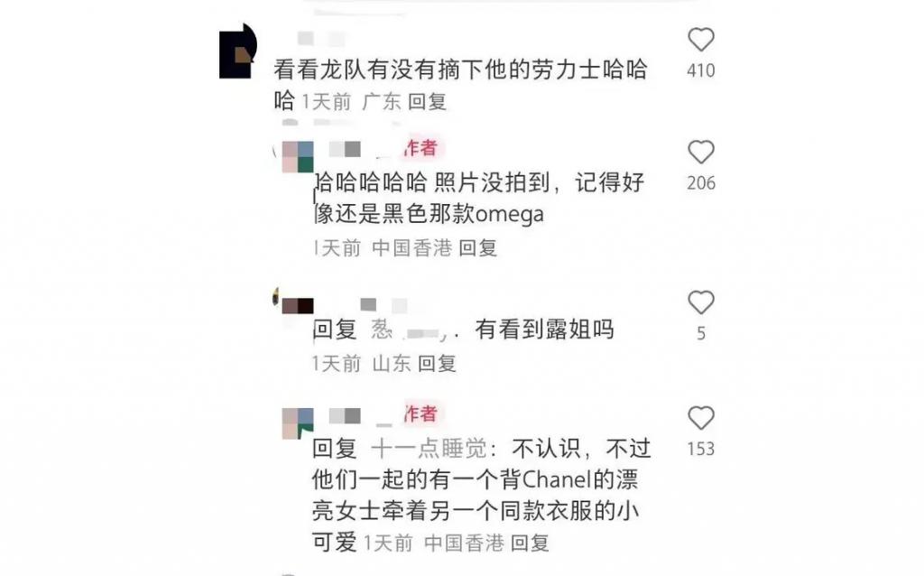This screenshot has height=576, width=924.
Task: Select the comment text 有看到露姐吗
Action: 544,329
